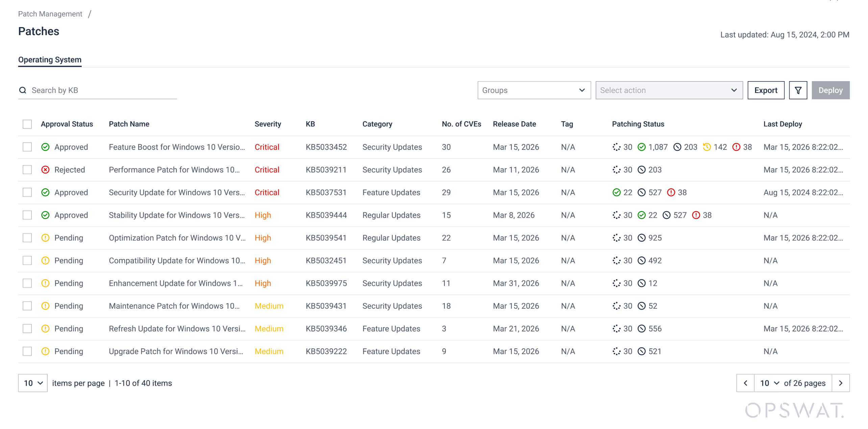Switch to the Operating System tab
The width and height of the screenshot is (868, 429).
[50, 60]
